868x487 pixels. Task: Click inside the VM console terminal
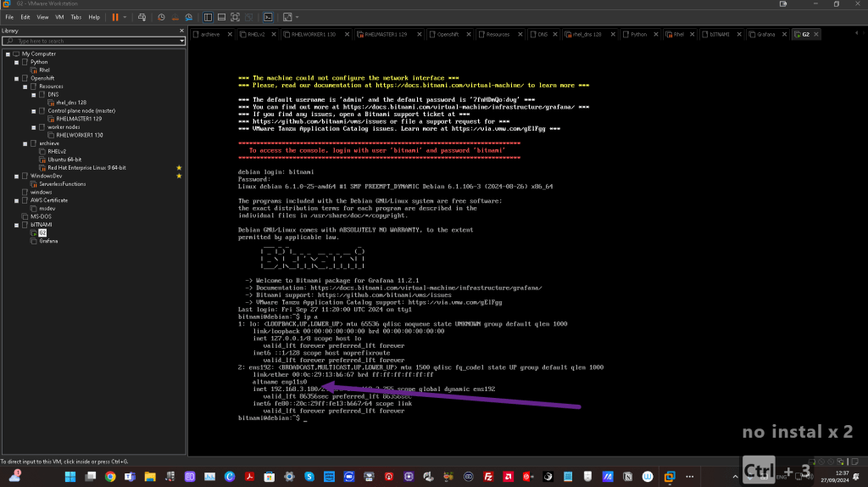pyautogui.click(x=527, y=249)
